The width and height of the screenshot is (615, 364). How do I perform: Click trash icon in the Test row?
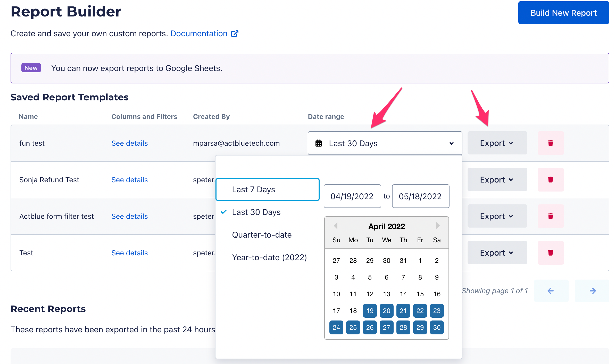[550, 253]
